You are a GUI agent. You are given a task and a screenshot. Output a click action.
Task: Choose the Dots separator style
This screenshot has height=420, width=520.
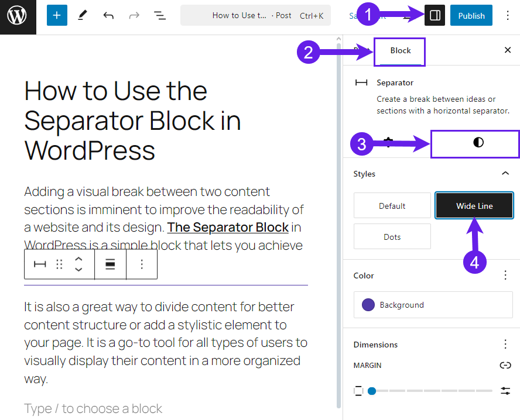392,236
